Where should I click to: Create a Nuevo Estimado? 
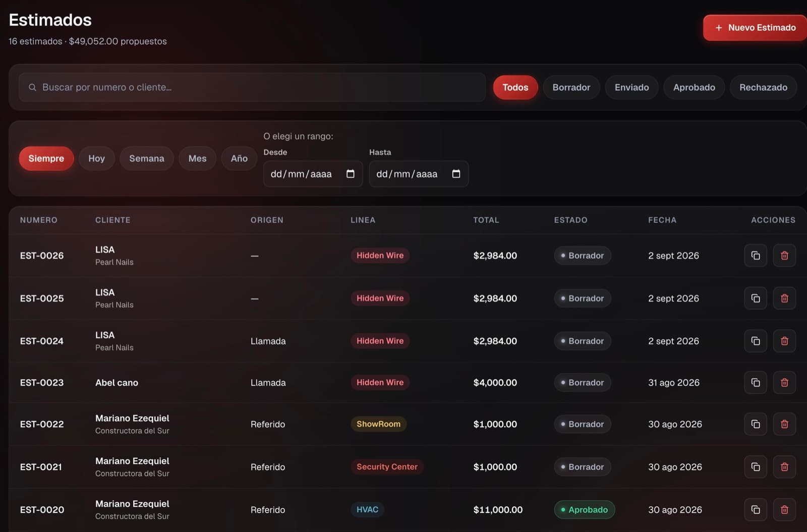point(755,28)
